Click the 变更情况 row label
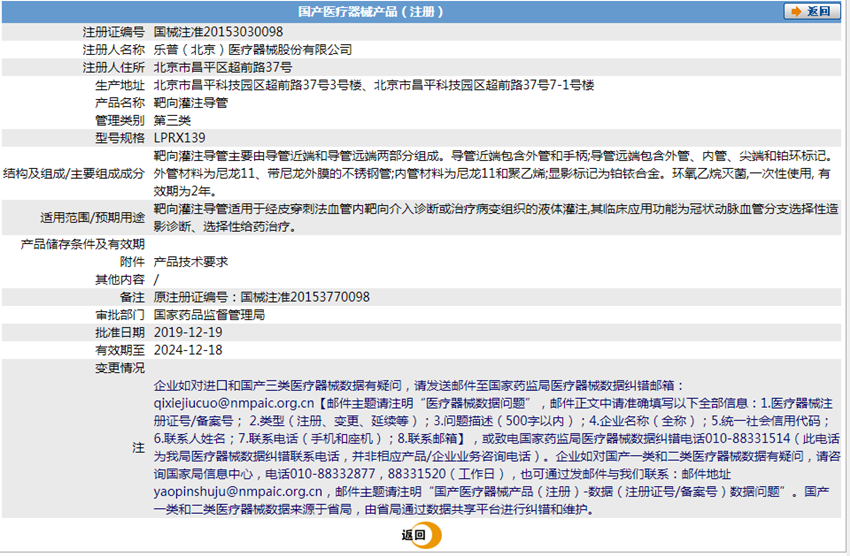Screen dimensions: 850x556 (x=119, y=368)
